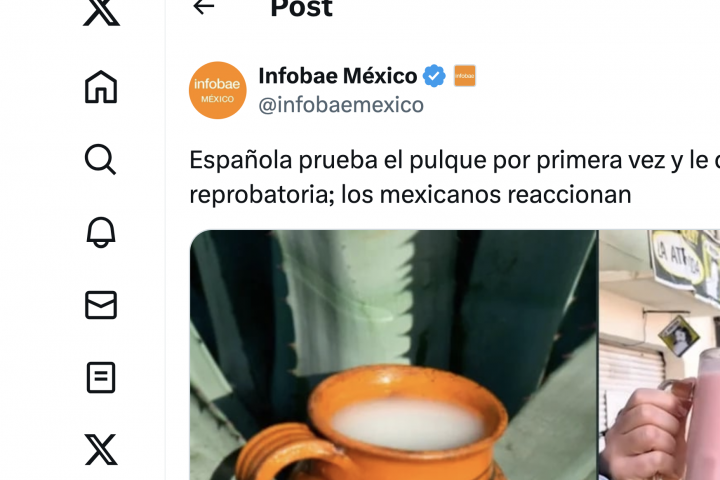Open the Lists icon in sidebar

coord(101,378)
